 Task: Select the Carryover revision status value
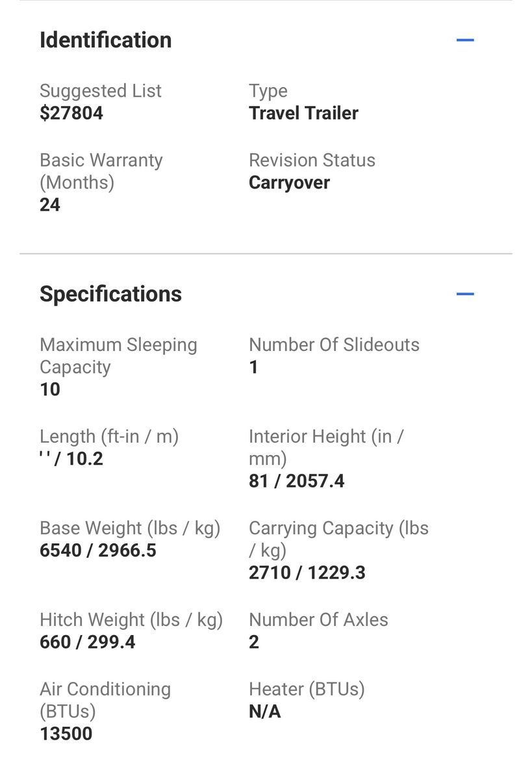click(x=289, y=183)
